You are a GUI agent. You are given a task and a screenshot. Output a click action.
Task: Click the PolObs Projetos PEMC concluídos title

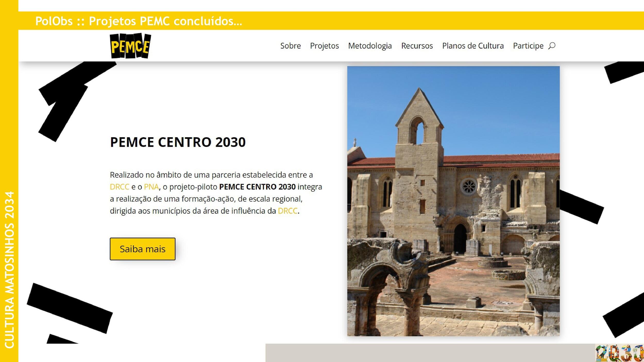[139, 21]
